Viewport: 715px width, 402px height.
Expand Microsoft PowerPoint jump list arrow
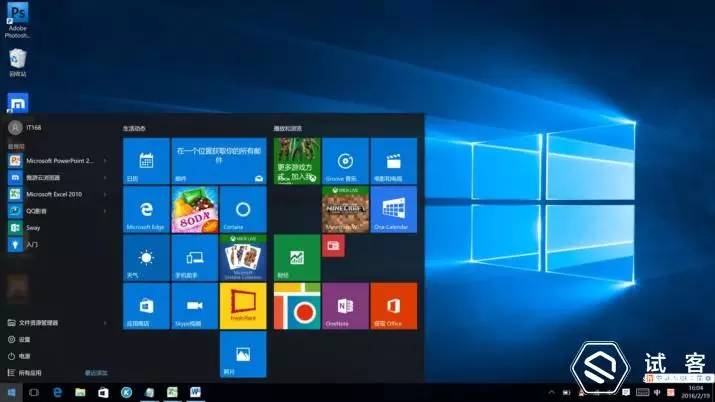coord(107,160)
